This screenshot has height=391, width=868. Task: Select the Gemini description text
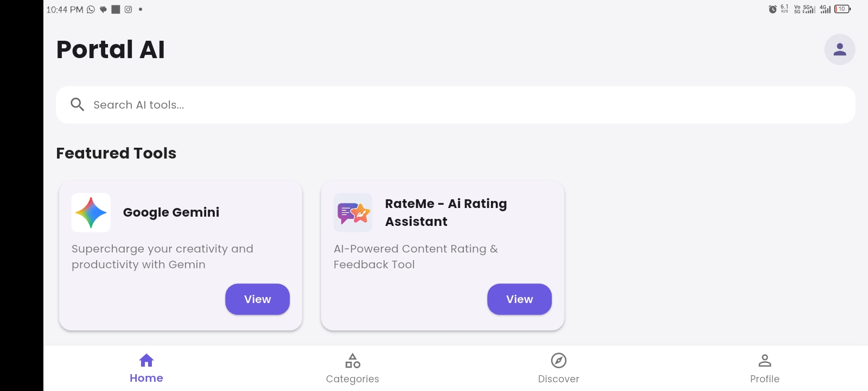tap(162, 256)
